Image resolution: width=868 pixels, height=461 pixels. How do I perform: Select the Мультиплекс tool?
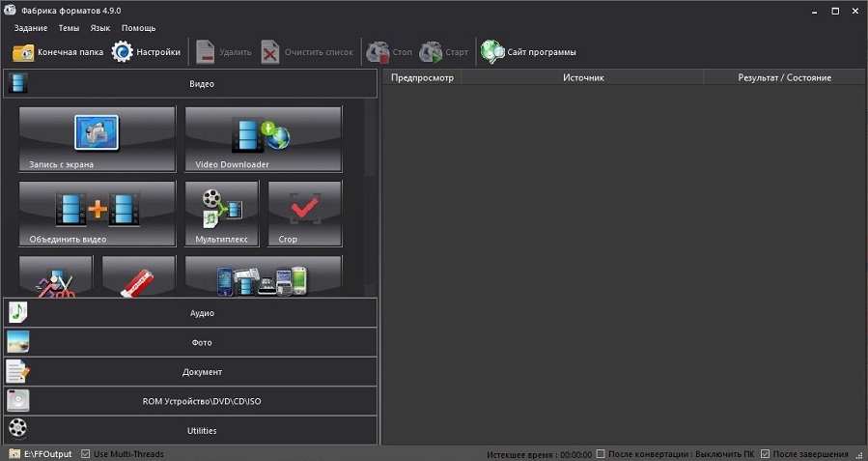tap(221, 214)
